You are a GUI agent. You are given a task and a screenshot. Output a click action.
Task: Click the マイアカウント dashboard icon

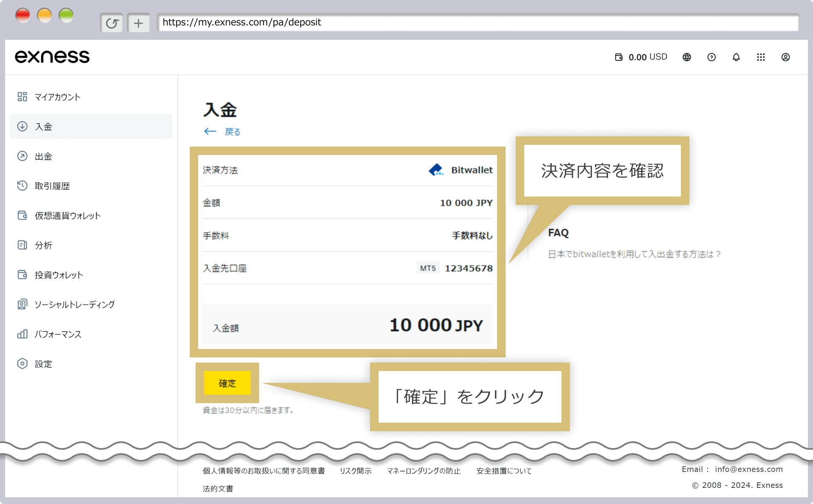(x=22, y=97)
